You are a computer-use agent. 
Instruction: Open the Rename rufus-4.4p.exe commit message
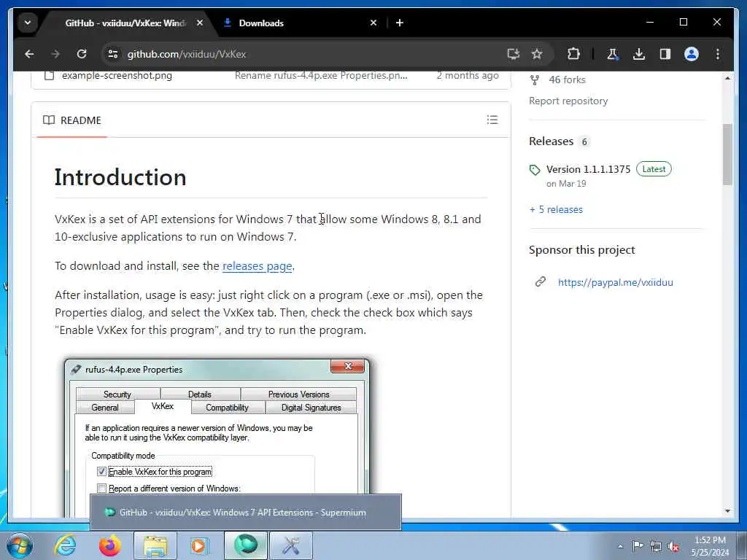(321, 75)
